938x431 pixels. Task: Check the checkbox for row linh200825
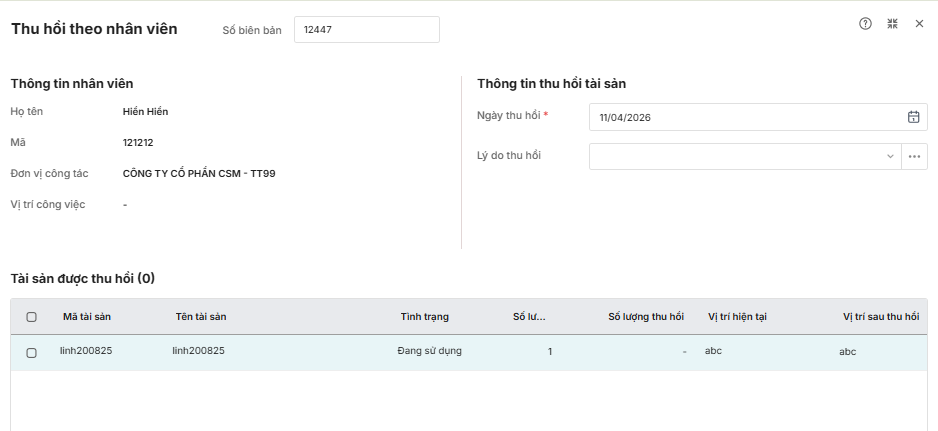point(31,353)
